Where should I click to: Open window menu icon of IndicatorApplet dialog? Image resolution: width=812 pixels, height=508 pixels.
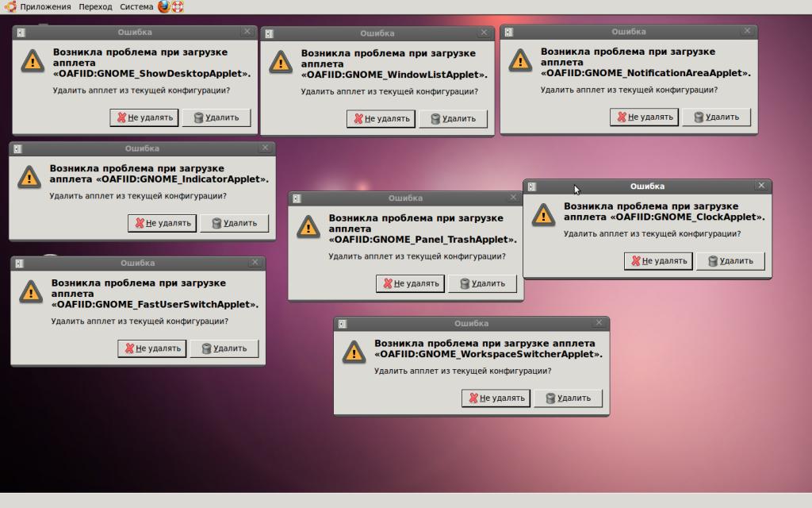17,148
